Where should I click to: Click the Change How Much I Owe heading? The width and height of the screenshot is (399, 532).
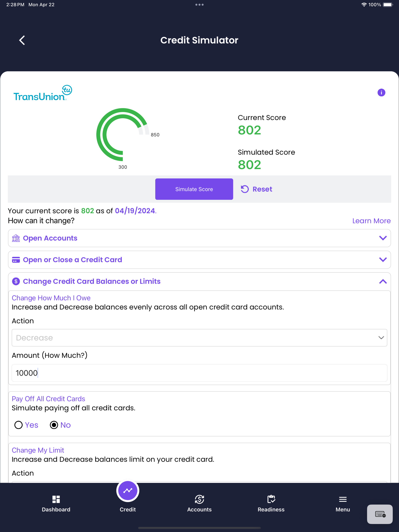coord(51,298)
